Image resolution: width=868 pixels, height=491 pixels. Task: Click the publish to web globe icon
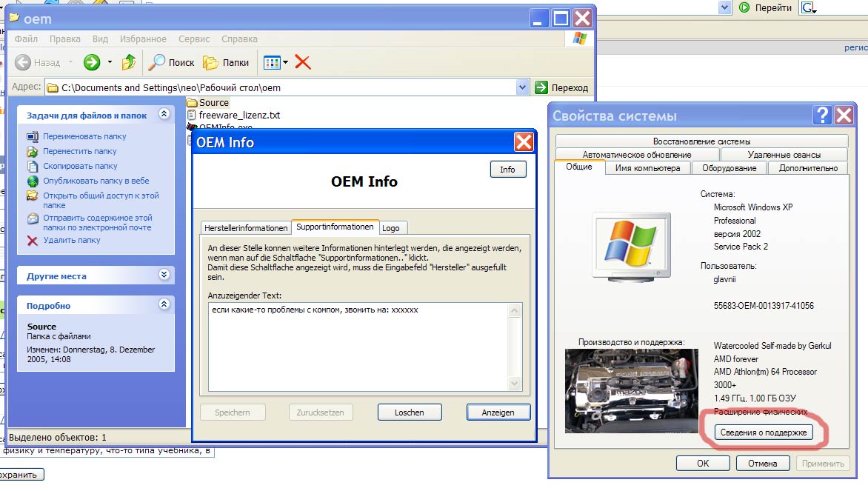[33, 181]
